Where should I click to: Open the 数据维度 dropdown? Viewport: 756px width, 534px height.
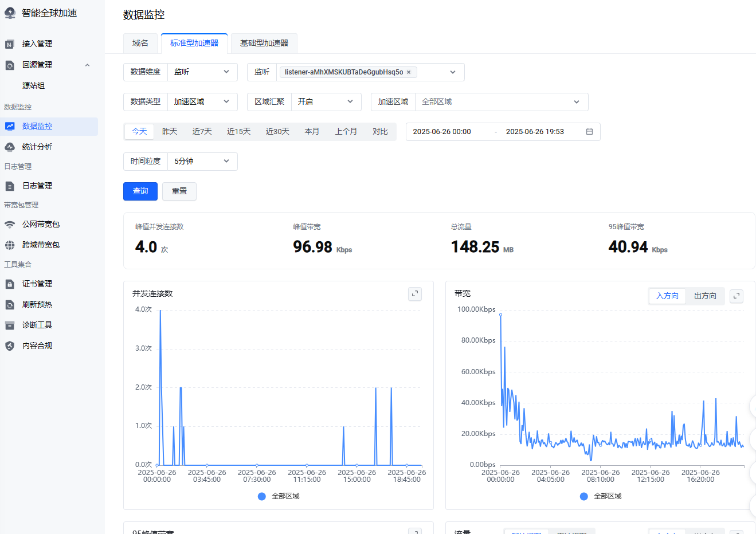tap(202, 72)
